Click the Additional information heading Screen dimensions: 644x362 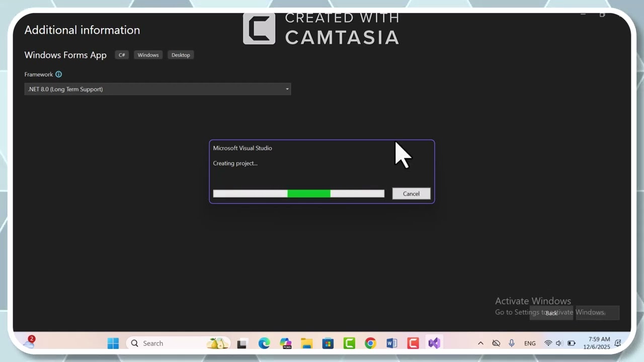pos(82,30)
